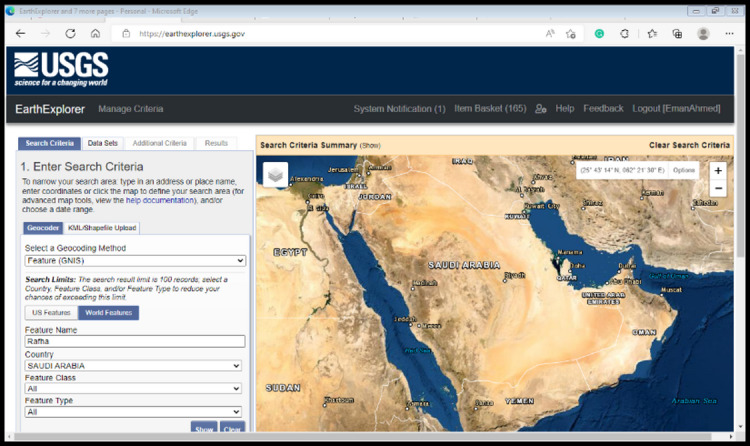
Task: Zoom out with the map minus button
Action: coord(718,189)
